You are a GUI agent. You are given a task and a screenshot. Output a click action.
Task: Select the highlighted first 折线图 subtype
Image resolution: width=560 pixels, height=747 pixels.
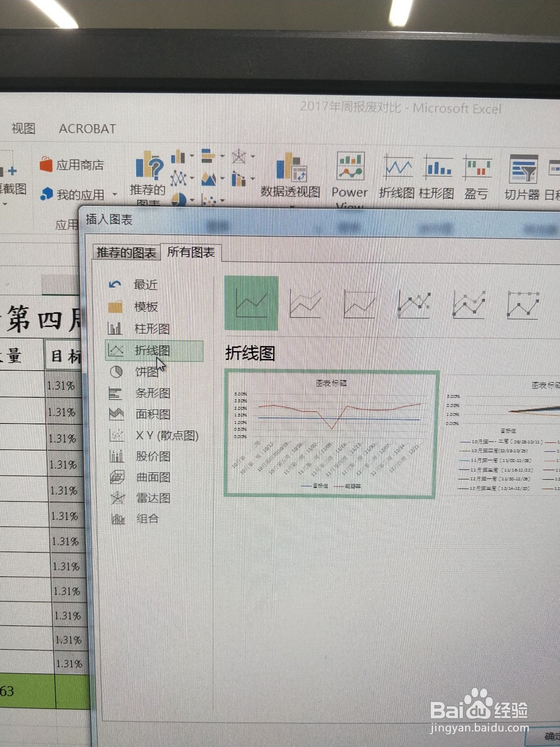(251, 303)
